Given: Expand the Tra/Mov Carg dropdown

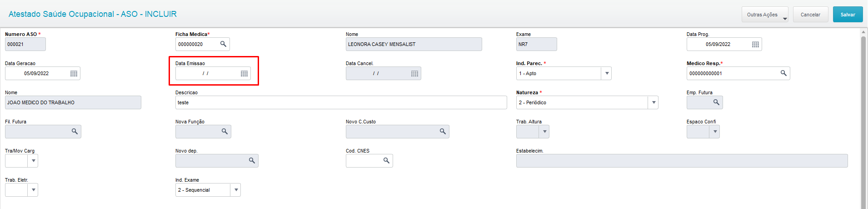Looking at the screenshot, I should [x=33, y=161].
